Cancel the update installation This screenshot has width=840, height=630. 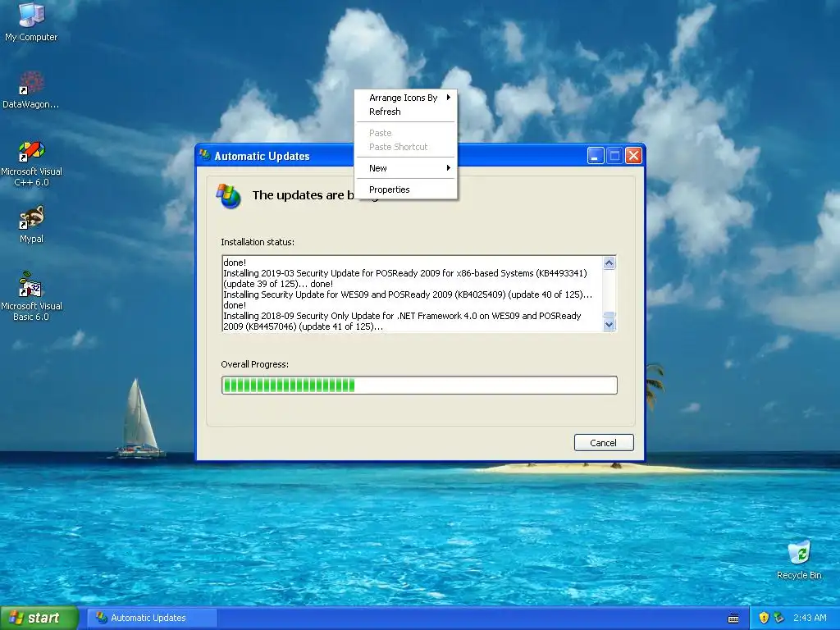(x=604, y=442)
